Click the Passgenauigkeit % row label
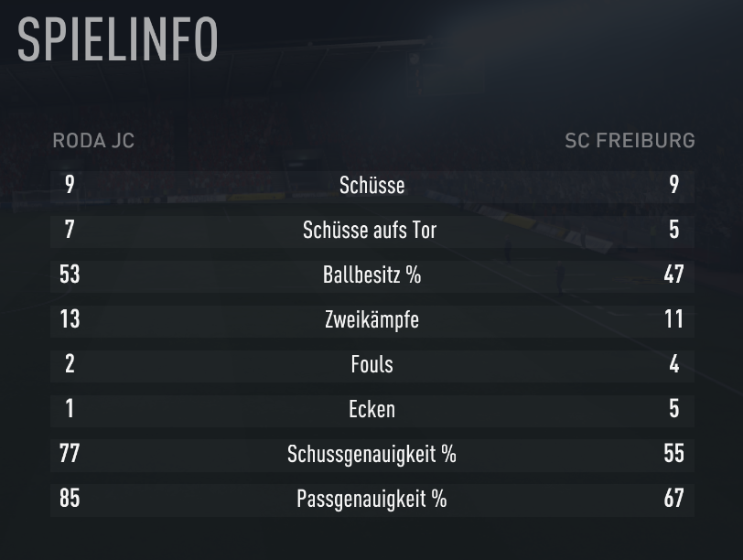The height and width of the screenshot is (560, 743). 372,499
